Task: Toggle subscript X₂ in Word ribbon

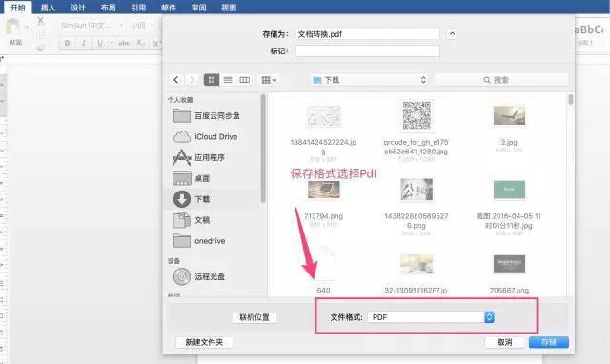Action: [140, 43]
